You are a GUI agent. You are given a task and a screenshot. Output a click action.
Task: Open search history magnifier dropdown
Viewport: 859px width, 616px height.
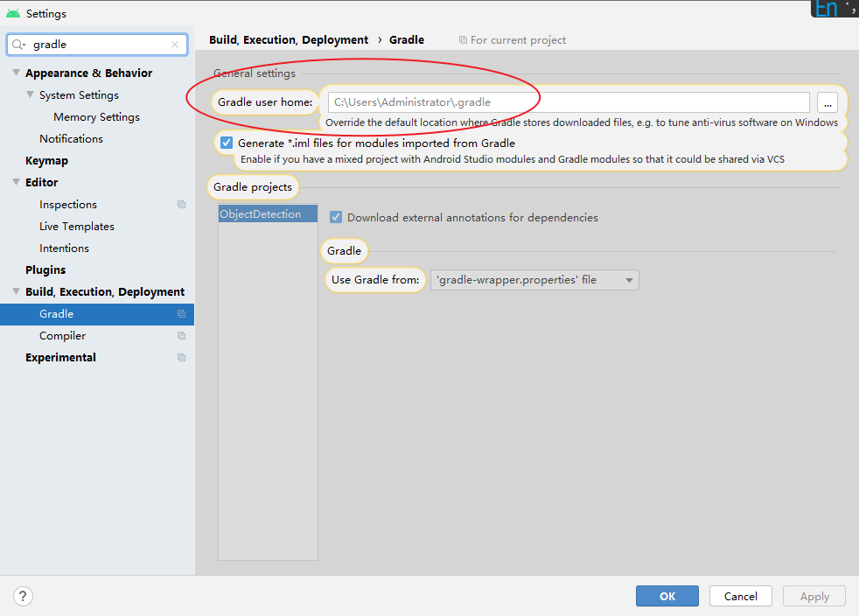coord(18,45)
